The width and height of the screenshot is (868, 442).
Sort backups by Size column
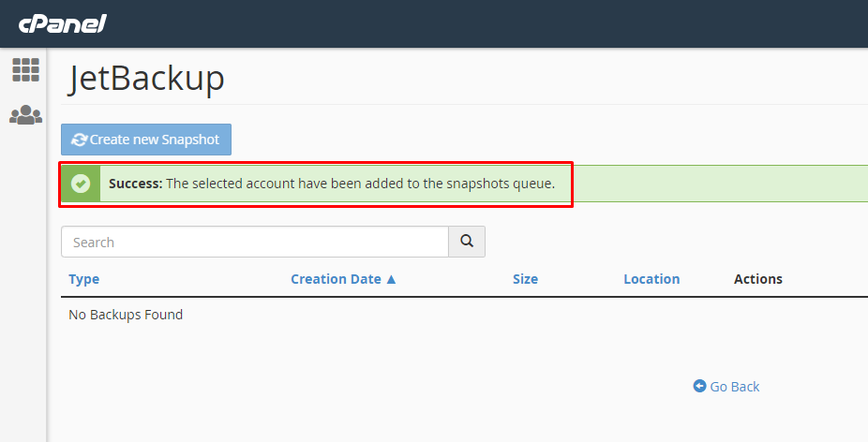point(525,279)
